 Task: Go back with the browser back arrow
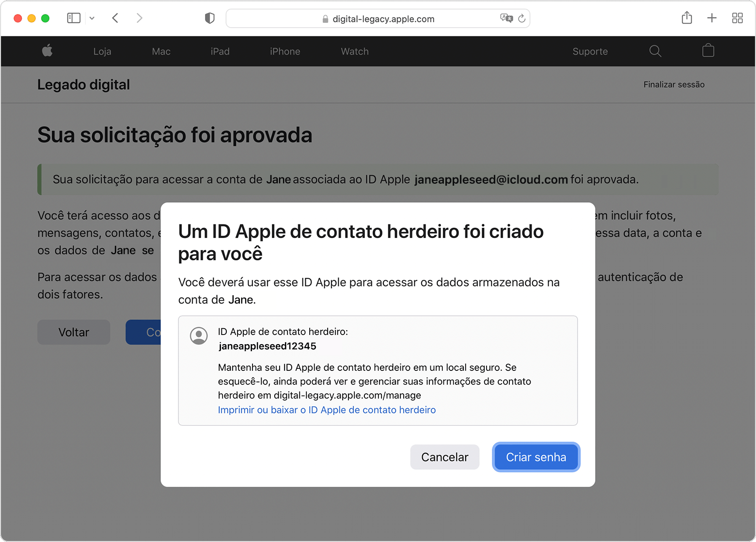115,18
